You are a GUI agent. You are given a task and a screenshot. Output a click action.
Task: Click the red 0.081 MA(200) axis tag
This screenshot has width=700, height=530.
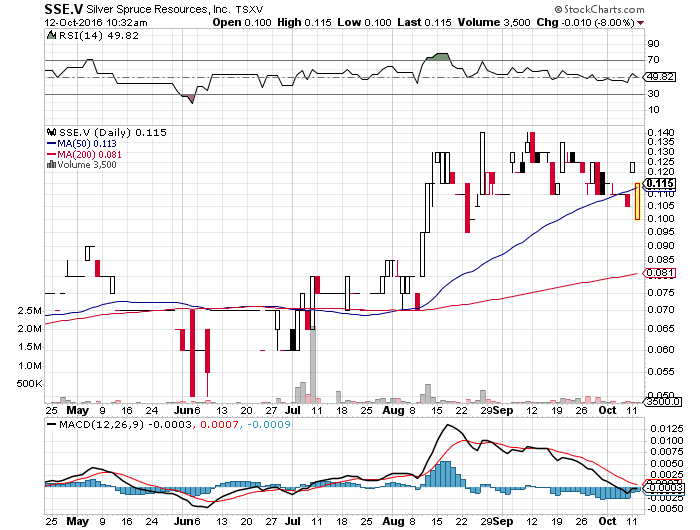(659, 272)
